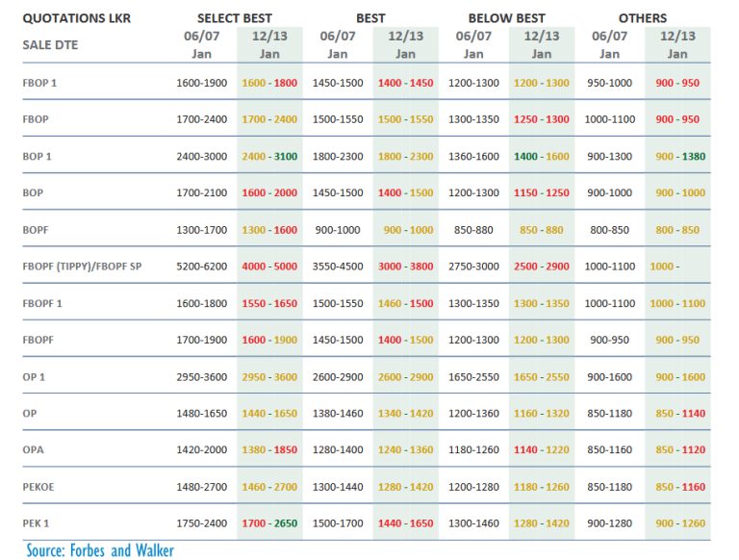Select the 1380 - 1850 price cell

click(x=270, y=450)
